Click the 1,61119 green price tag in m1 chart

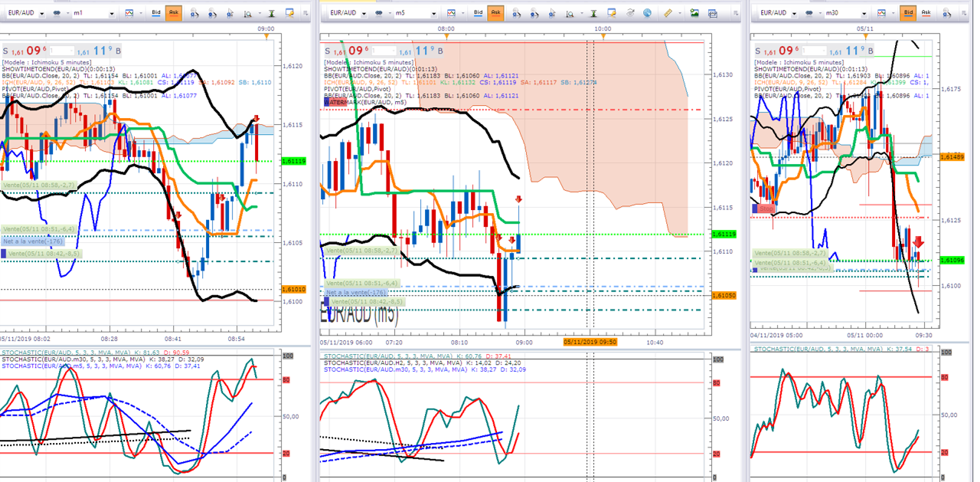[294, 161]
